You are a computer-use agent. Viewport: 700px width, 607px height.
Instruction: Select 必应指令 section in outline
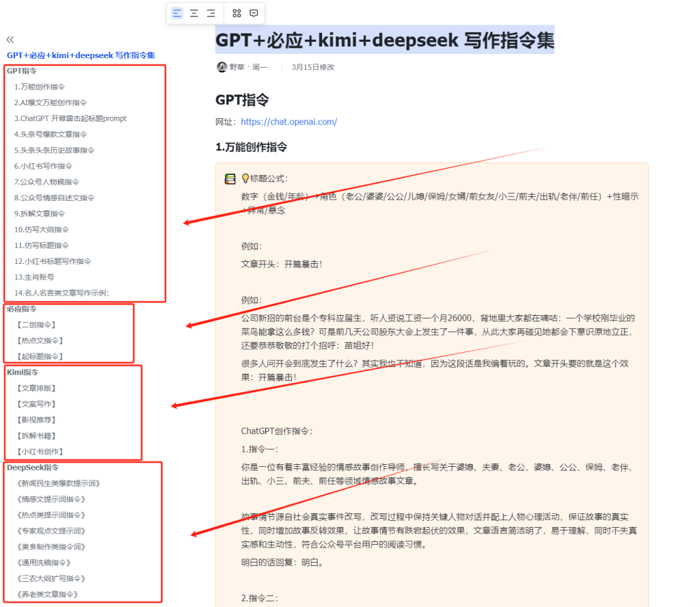coord(22,309)
